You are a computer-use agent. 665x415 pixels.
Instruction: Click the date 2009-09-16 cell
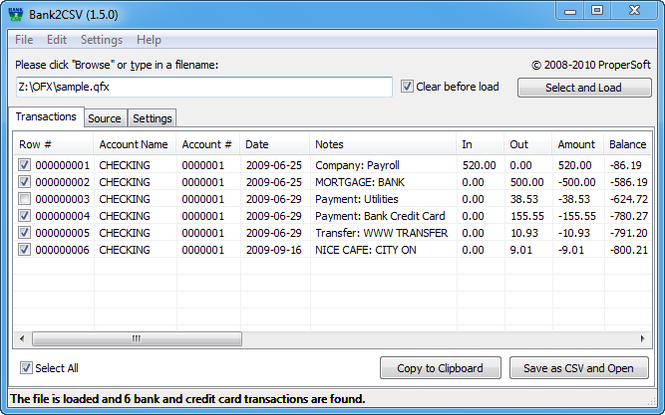click(x=274, y=250)
